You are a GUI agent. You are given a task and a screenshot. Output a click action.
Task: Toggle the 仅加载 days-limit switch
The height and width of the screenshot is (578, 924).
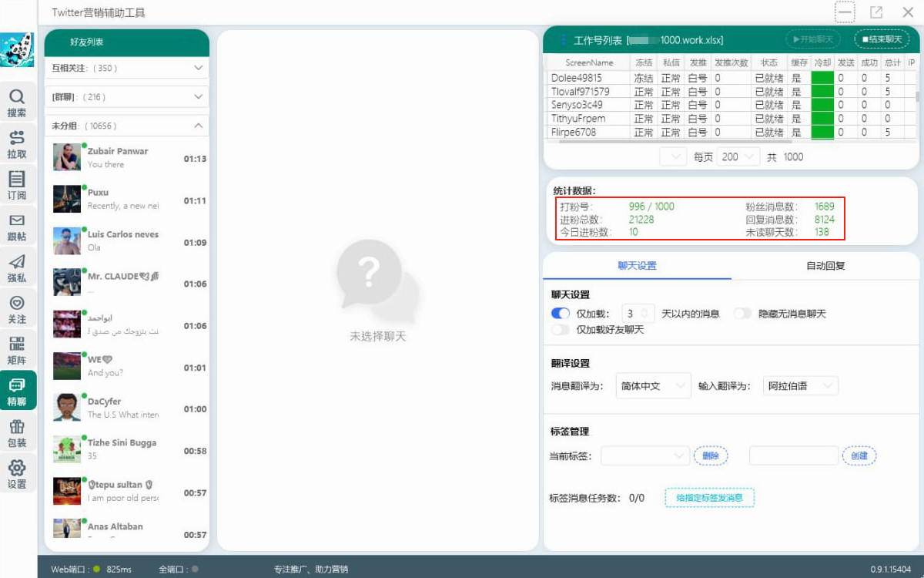coord(560,314)
